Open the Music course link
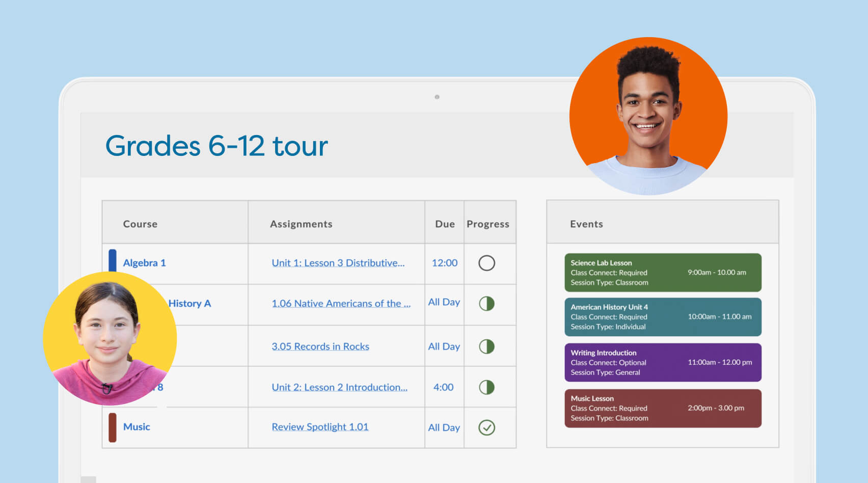Screen dimensions: 868x483 pos(137,427)
